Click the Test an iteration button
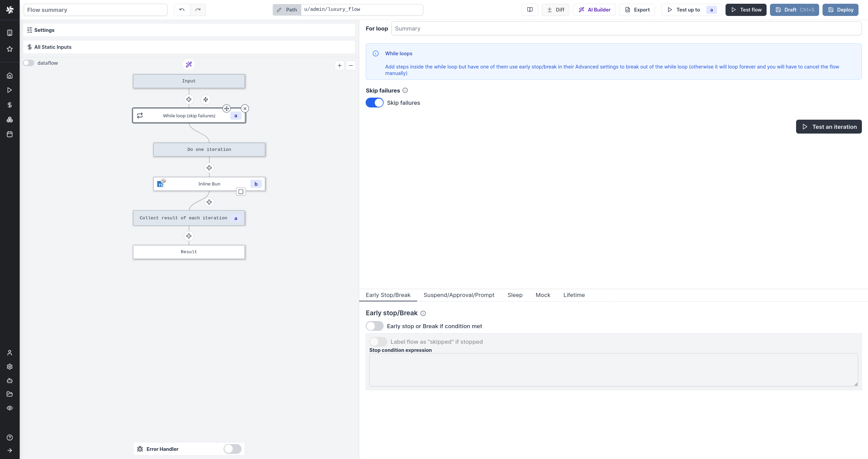Viewport: 868px width, 459px height. click(x=829, y=127)
